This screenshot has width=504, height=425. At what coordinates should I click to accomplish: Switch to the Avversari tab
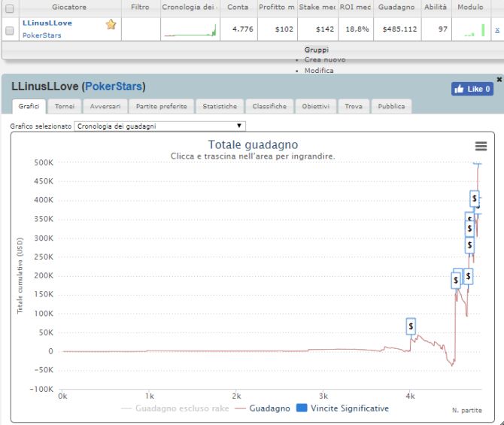(105, 106)
